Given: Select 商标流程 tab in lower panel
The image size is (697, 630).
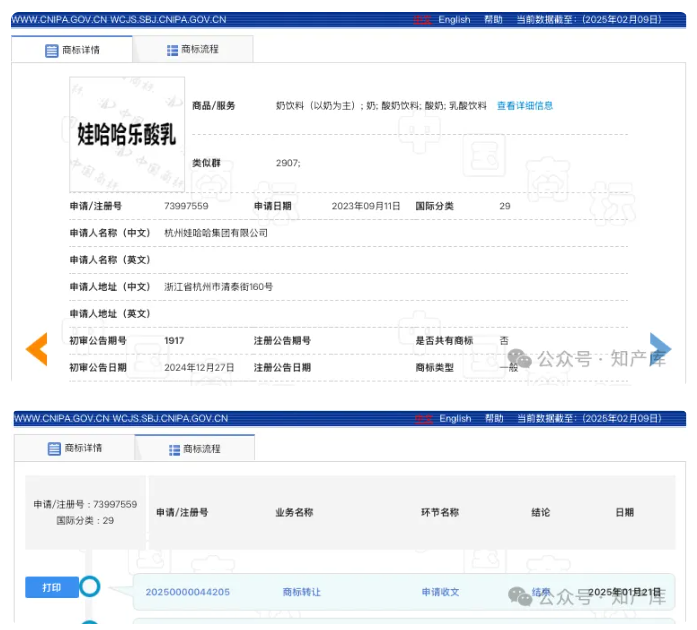Looking at the screenshot, I should coord(195,449).
